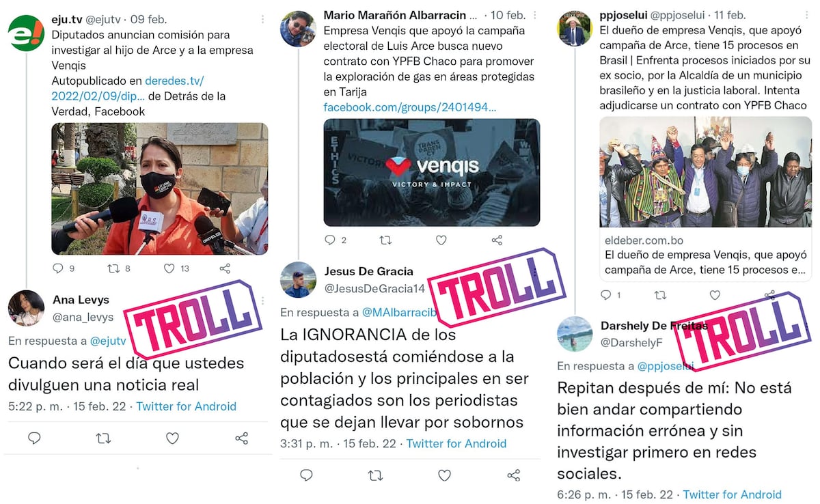Screen dimensions: 820x504
Task: Open Jesus De Gracia's profile picture
Action: (299, 279)
